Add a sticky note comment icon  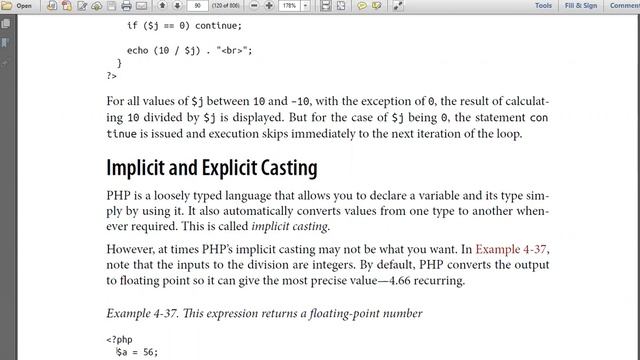point(362,6)
